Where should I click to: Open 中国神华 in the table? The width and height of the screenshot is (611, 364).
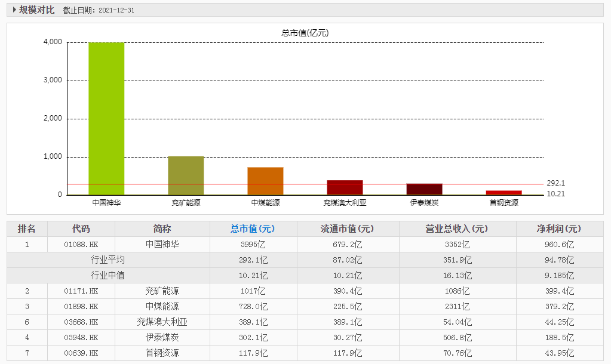(162, 245)
